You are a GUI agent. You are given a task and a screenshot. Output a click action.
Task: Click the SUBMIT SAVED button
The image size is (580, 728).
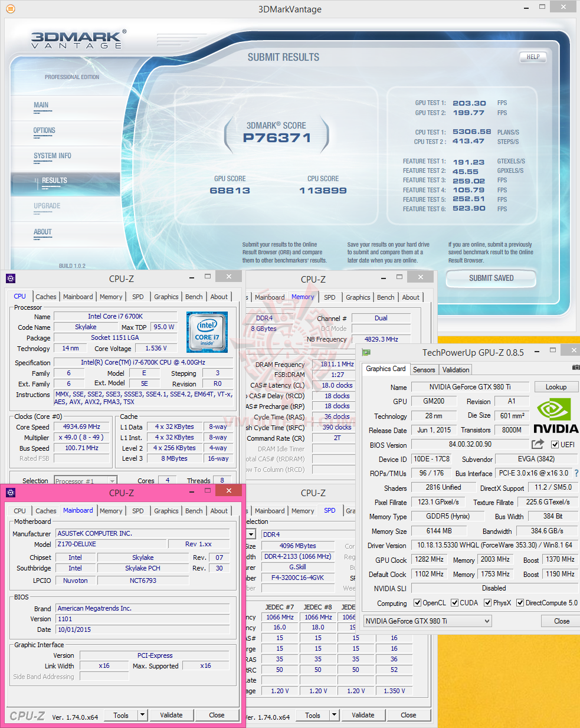point(491,278)
